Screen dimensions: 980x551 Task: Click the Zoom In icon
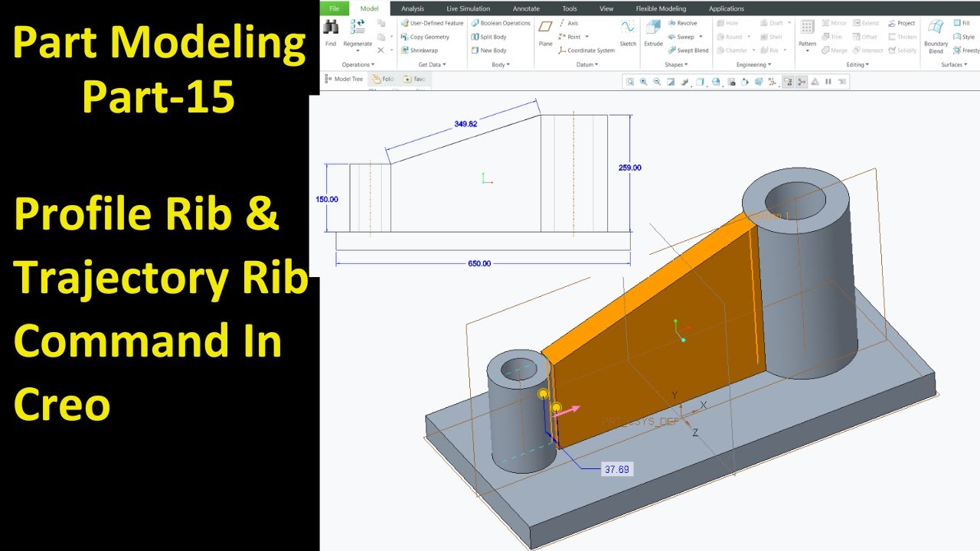pos(643,82)
